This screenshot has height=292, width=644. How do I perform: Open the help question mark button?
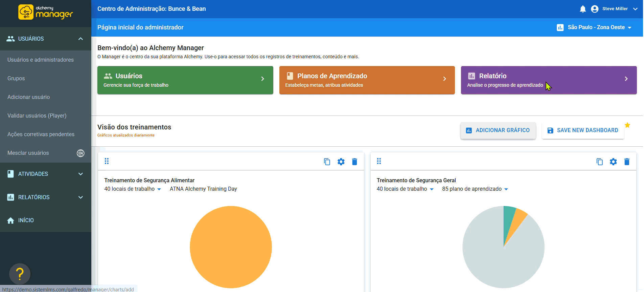[x=20, y=274]
